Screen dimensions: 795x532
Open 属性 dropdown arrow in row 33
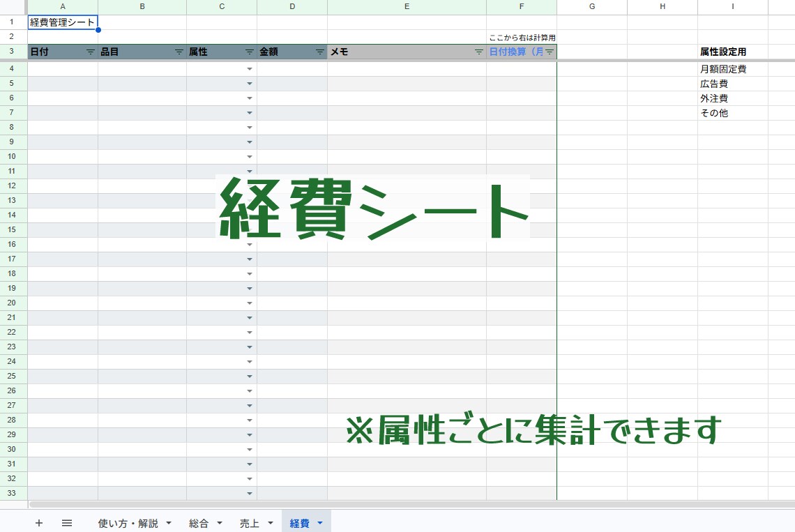click(250, 494)
